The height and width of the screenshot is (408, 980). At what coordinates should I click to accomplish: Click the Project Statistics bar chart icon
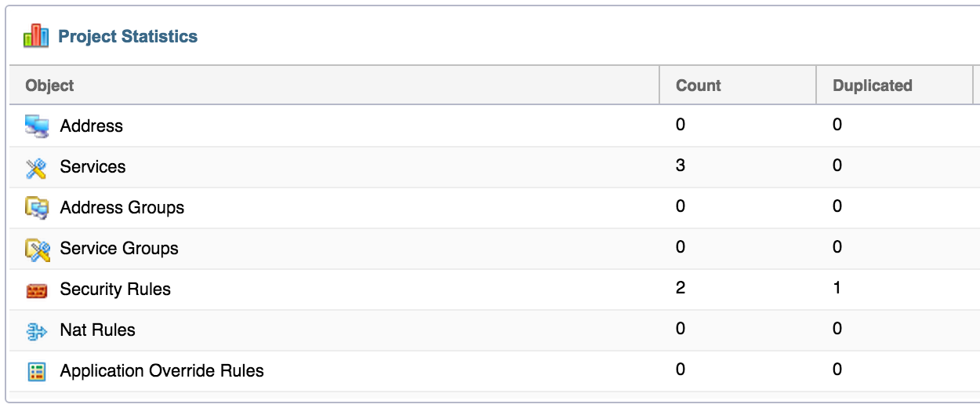[x=36, y=36]
